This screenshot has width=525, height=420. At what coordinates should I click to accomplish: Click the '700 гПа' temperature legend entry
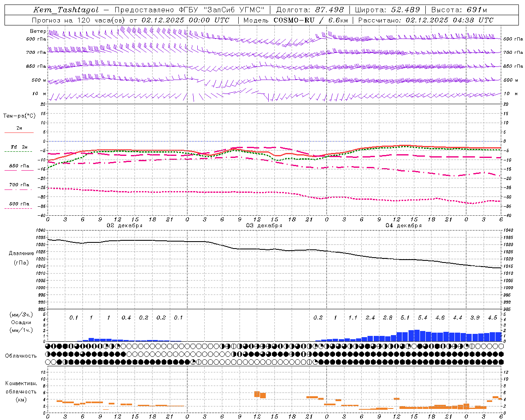pyautogui.click(x=19, y=185)
